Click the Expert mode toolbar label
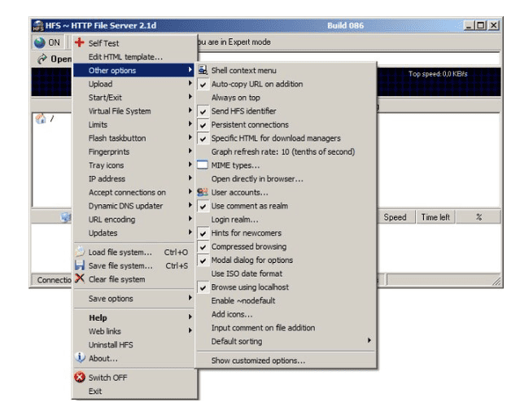520x420 pixels. point(234,42)
